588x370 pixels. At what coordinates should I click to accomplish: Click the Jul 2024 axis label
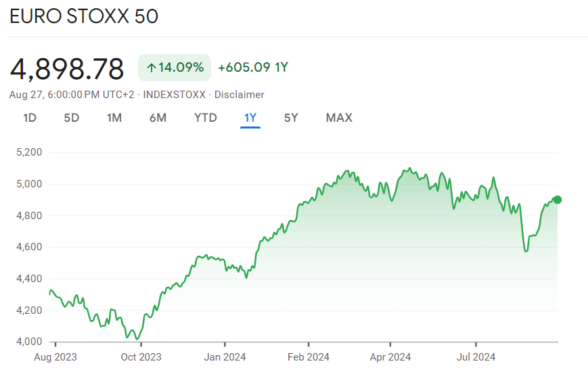coord(476,357)
